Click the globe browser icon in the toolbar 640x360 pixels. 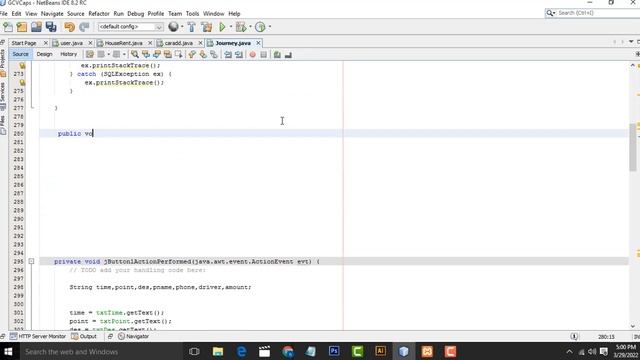pos(173,27)
